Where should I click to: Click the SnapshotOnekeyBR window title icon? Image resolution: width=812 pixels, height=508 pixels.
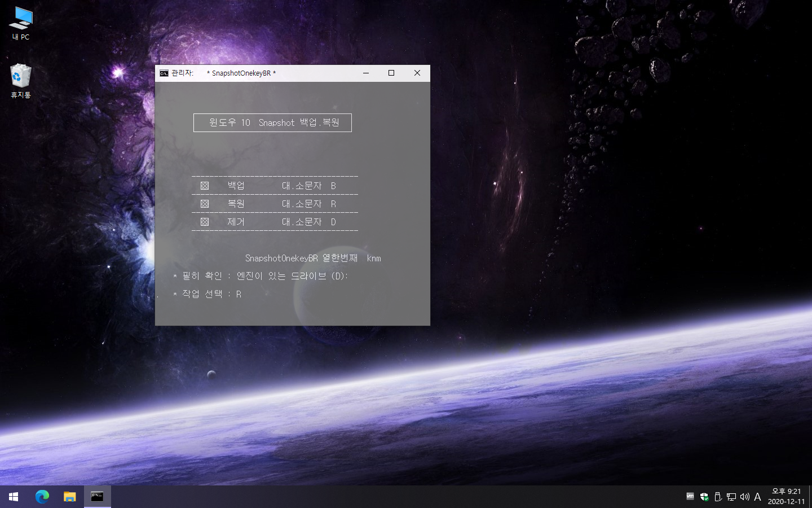tap(164, 73)
